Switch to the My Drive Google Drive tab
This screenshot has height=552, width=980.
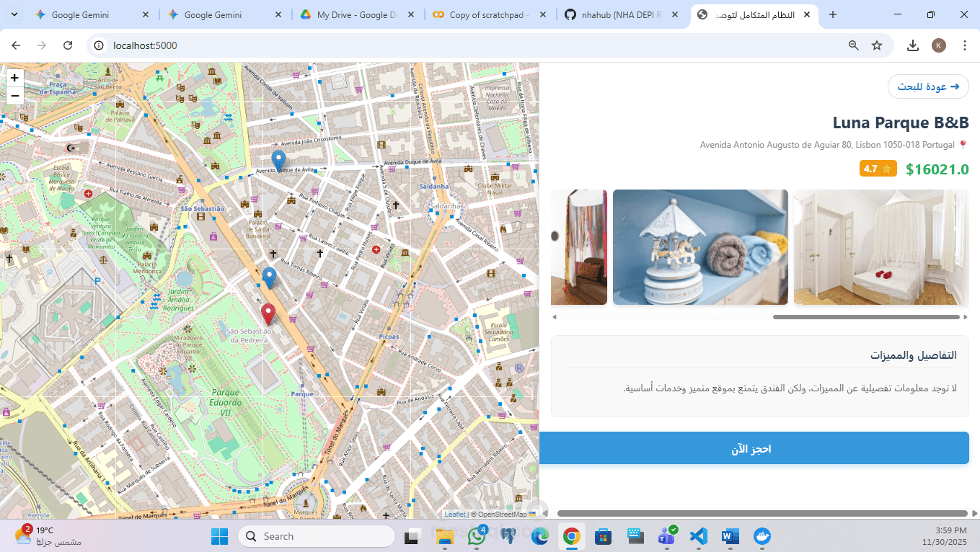tap(356, 14)
